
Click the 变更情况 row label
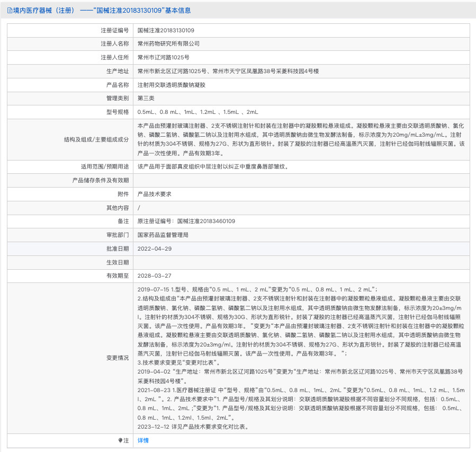118,358
